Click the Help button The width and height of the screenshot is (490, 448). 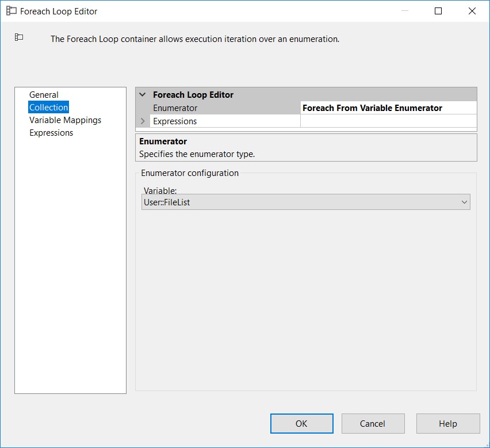coord(447,424)
